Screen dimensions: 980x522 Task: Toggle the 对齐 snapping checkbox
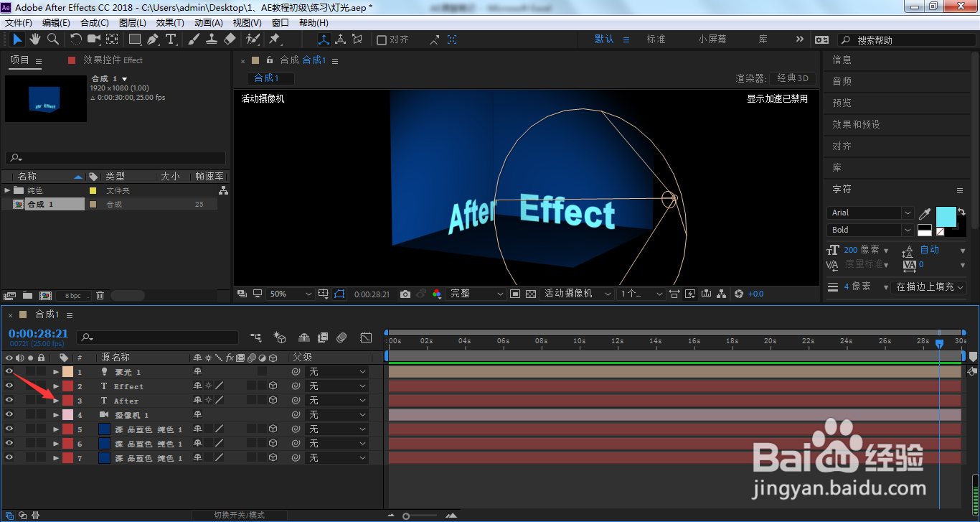[382, 40]
